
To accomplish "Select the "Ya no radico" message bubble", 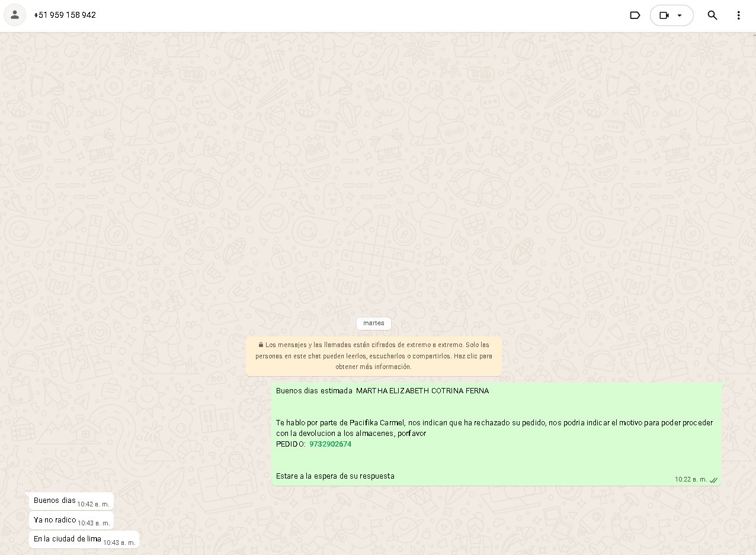I will click(55, 520).
